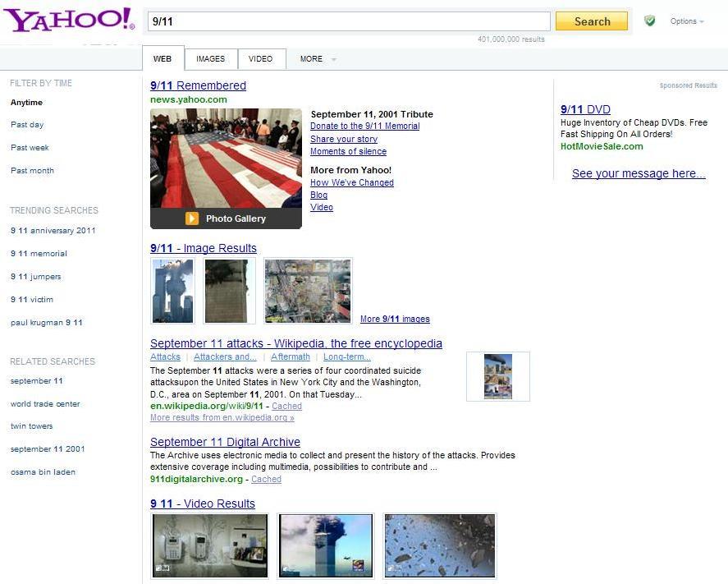
Task: Click the Sponsored Results label
Action: click(688, 85)
